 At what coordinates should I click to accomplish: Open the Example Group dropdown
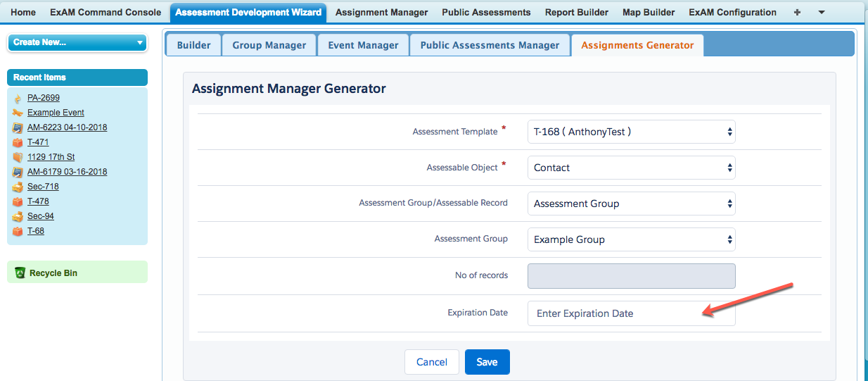click(x=631, y=239)
